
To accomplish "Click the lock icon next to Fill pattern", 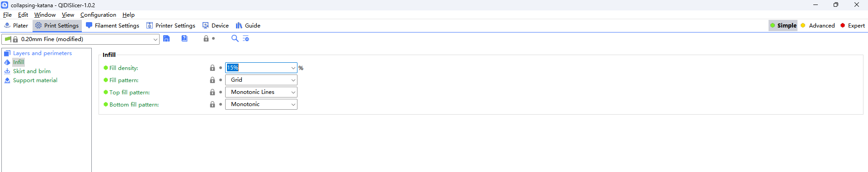I will pos(212,80).
